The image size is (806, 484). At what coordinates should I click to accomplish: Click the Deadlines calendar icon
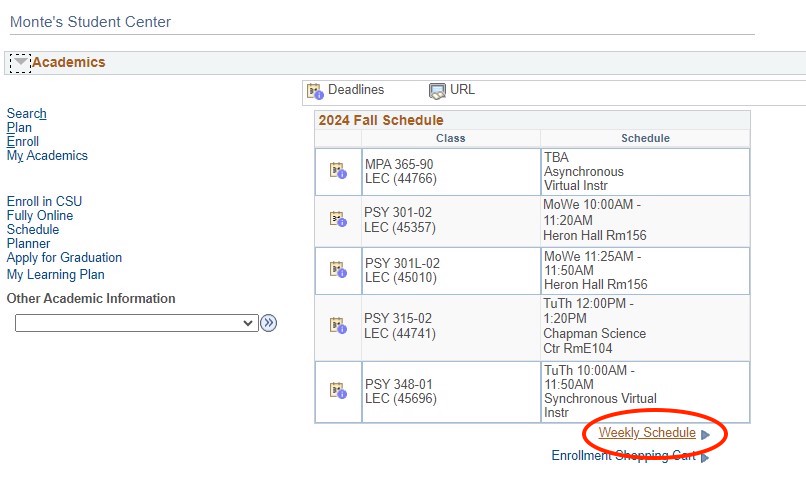coord(315,91)
